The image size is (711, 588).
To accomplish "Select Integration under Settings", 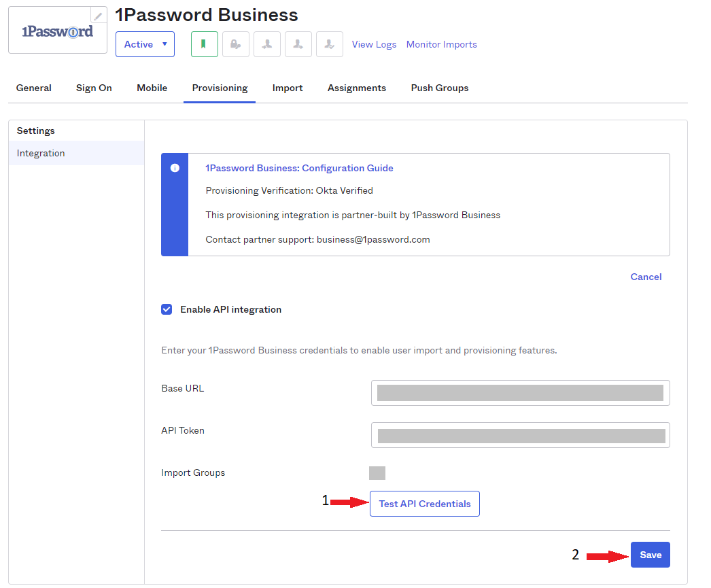I will 40,153.
